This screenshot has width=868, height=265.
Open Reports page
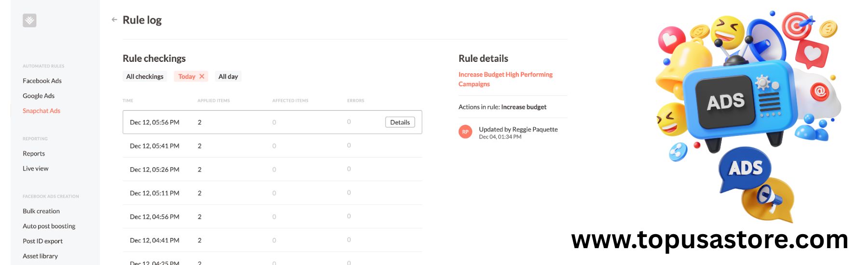click(34, 153)
